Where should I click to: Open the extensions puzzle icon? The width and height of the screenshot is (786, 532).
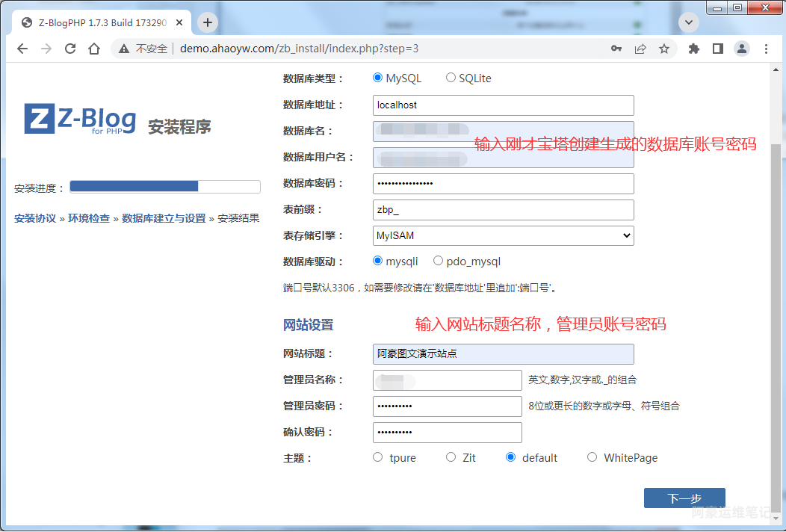pos(694,49)
